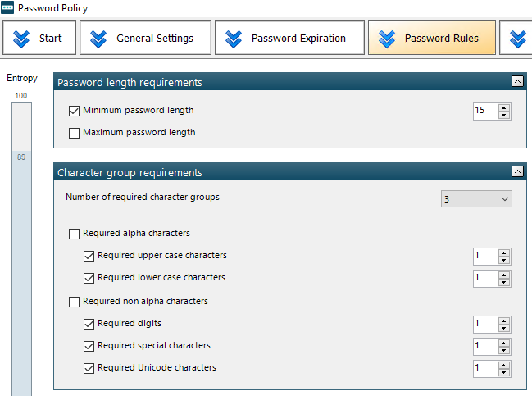
Task: Click the partially visible rightmost chevron tab
Action: [516, 38]
